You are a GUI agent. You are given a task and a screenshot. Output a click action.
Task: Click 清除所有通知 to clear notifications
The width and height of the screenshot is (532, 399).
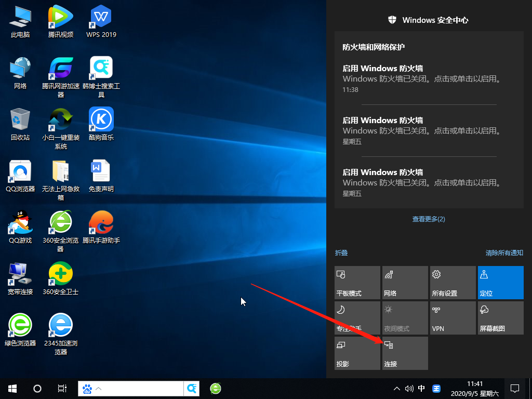[504, 253]
